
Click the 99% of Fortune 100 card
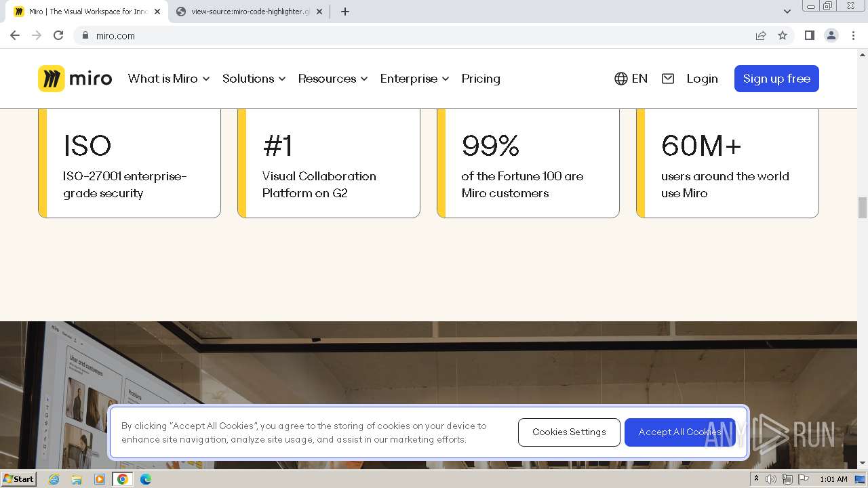[528, 163]
